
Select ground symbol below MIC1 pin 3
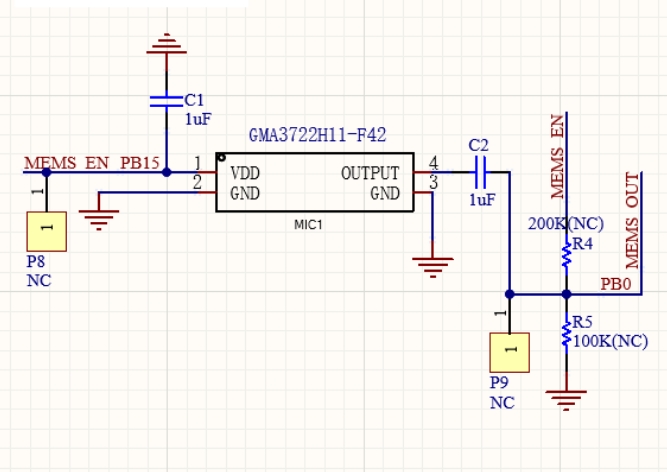[x=432, y=266]
